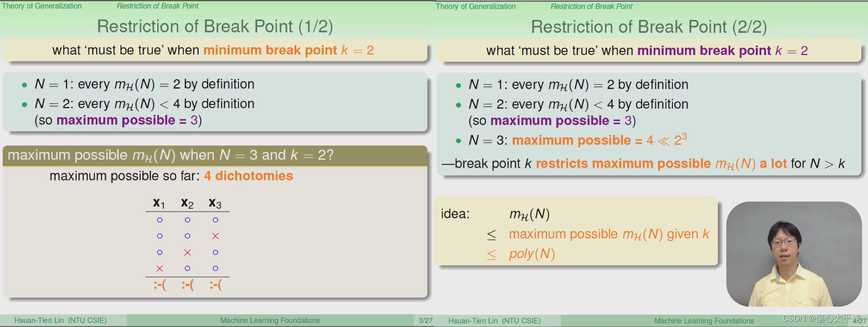
Task: Click the '3/27' page number
Action: [x=425, y=320]
